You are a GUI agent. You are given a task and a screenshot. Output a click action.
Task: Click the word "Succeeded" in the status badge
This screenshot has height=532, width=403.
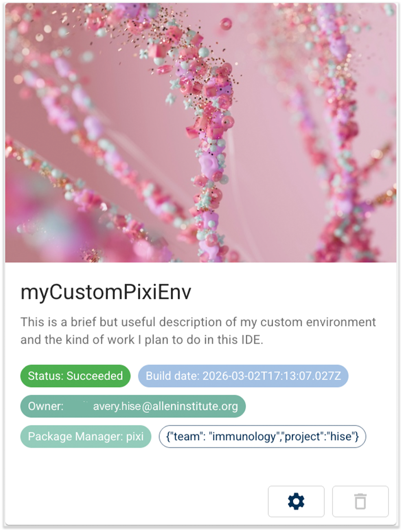[x=95, y=376]
